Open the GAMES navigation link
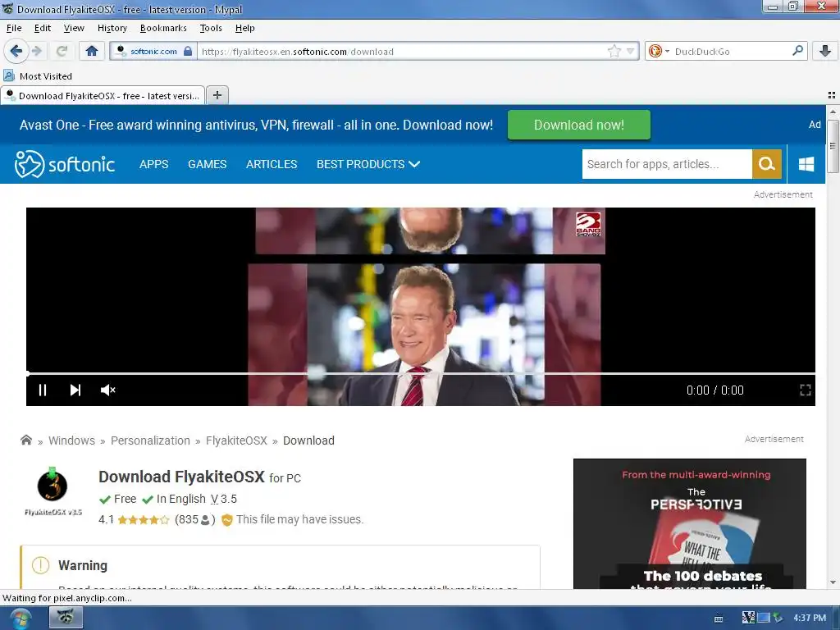 tap(207, 164)
